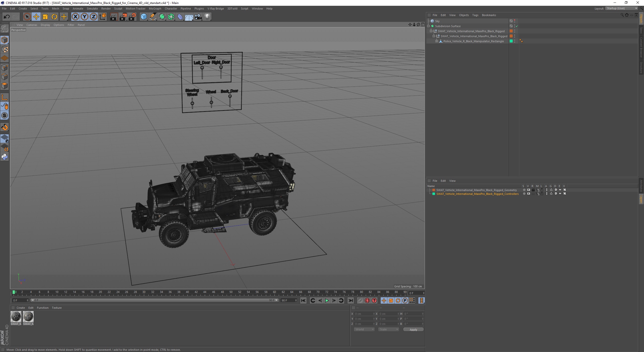644x352 pixels.
Task: Toggle Subdivision Surface enable checkmark
Action: pyautogui.click(x=517, y=26)
